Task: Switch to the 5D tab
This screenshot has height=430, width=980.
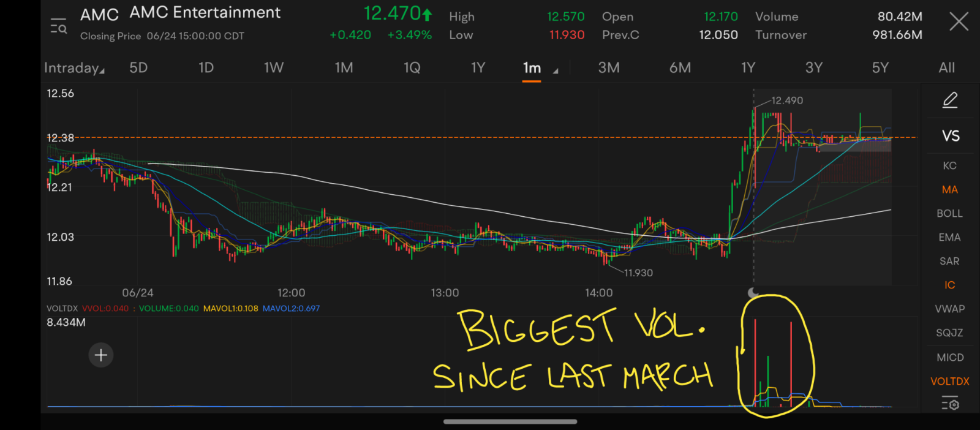Action: click(138, 67)
